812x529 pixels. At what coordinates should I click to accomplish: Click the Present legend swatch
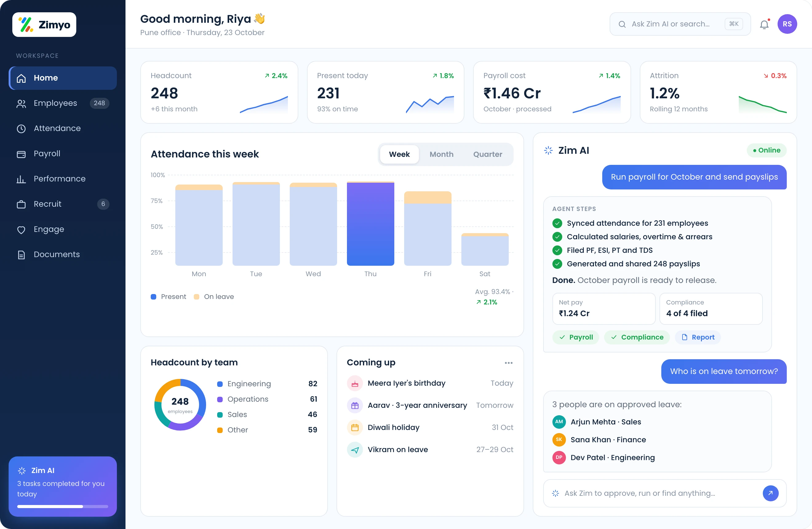click(153, 297)
